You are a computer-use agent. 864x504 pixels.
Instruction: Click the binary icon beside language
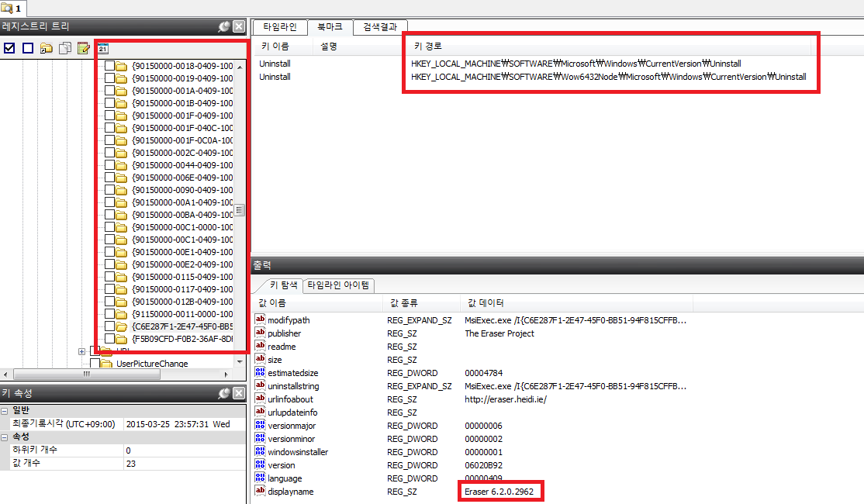tap(260, 478)
